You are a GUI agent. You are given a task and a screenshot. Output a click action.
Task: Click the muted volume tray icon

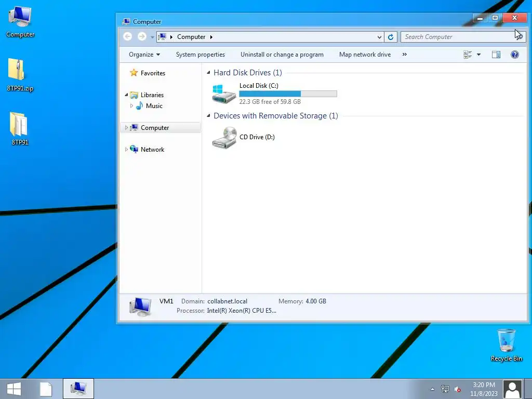pyautogui.click(x=457, y=389)
